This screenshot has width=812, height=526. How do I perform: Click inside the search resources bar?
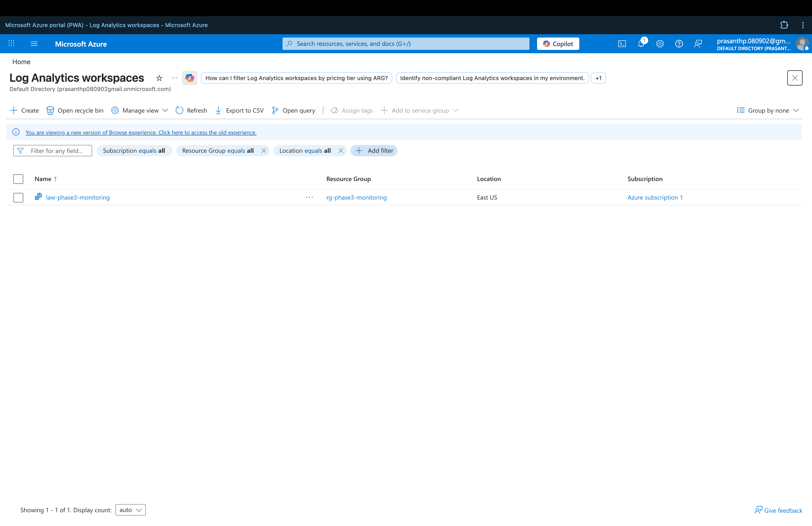(406, 43)
